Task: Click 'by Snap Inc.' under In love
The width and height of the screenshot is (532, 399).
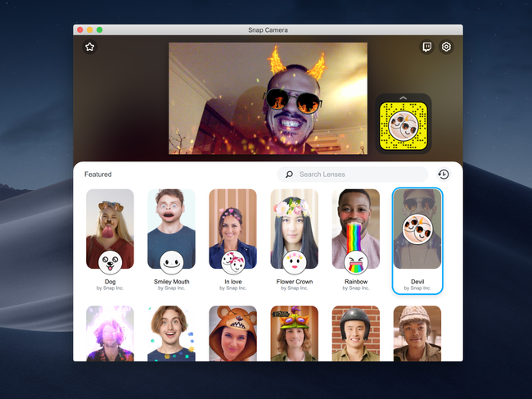Action: 232,288
